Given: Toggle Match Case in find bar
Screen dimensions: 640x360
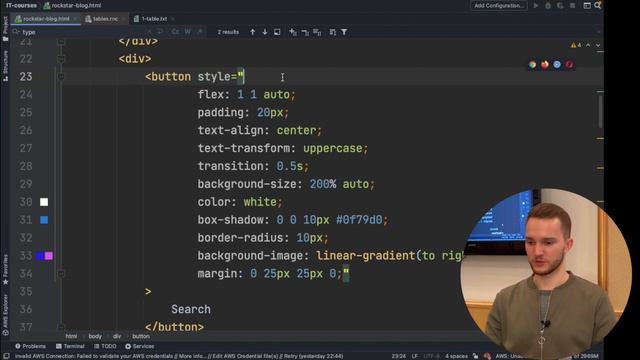Looking at the screenshot, I should point(175,32).
